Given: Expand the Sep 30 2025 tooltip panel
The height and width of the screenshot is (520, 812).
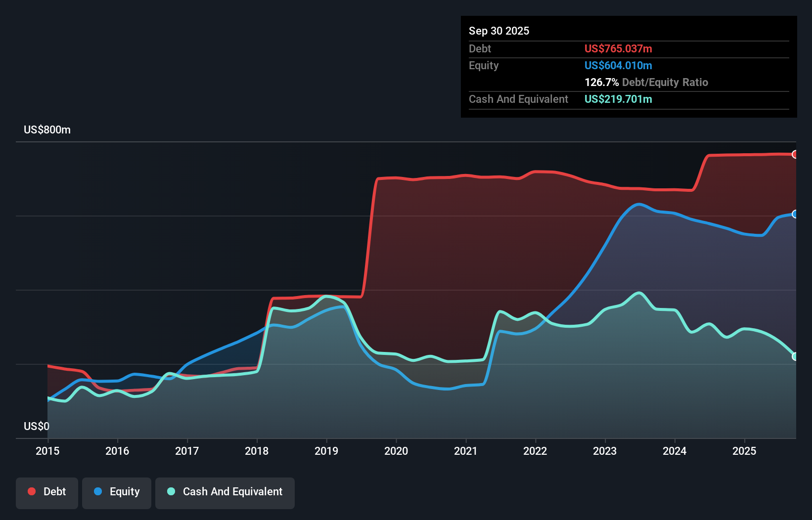Looking at the screenshot, I should (x=499, y=31).
